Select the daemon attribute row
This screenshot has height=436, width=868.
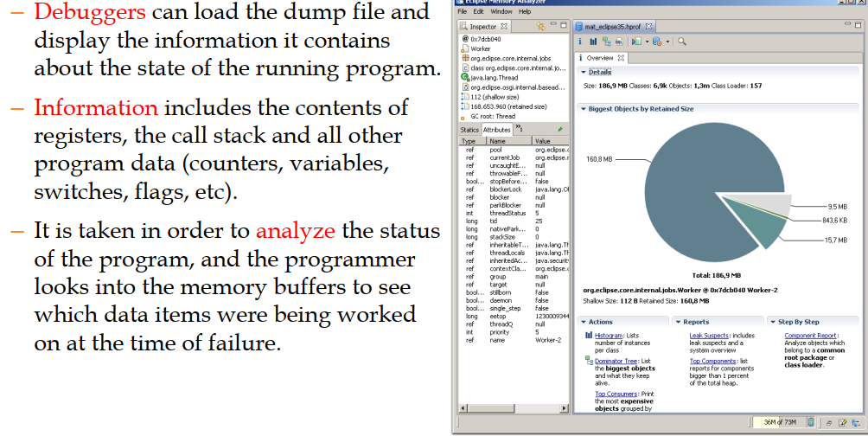[514, 300]
